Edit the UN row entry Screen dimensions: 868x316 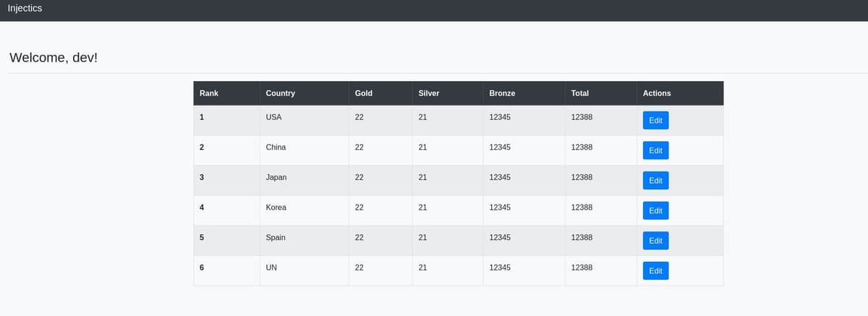655,271
